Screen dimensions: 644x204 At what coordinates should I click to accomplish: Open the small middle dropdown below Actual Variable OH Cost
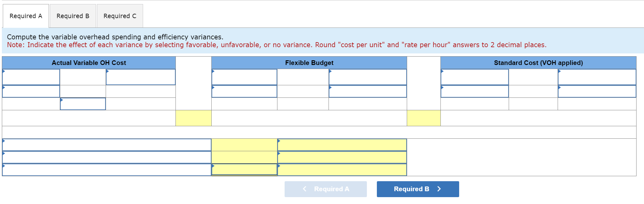(x=83, y=104)
